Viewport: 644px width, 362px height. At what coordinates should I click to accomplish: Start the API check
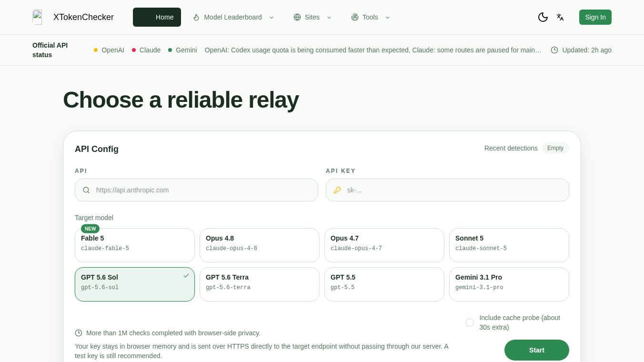coord(537,350)
